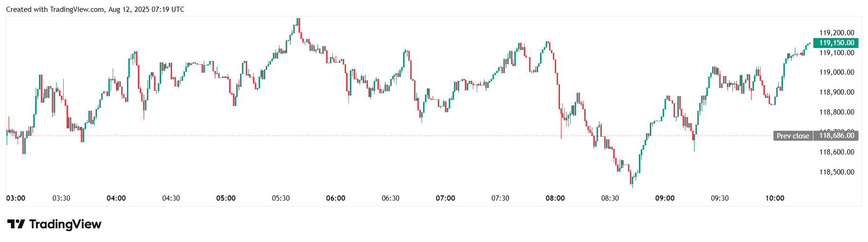Viewport: 868px width, 242px height.
Task: Click the 118,800.00 price axis label
Action: pos(836,112)
